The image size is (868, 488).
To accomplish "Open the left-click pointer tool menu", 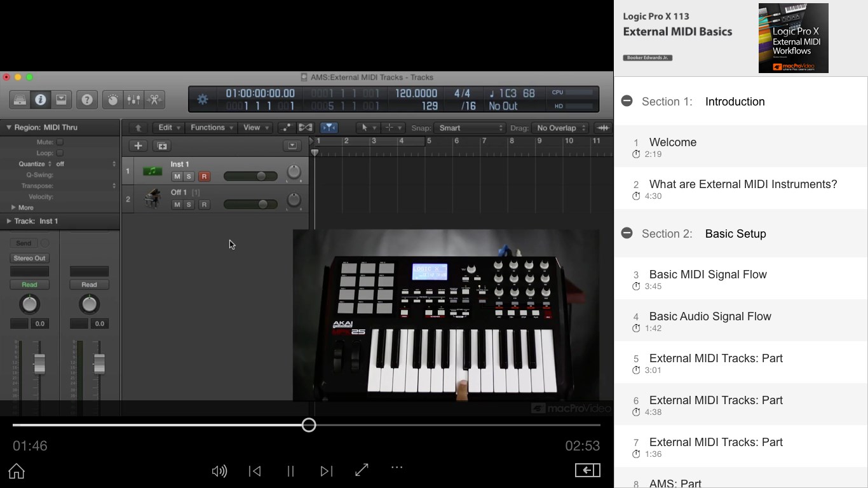I will (x=368, y=128).
